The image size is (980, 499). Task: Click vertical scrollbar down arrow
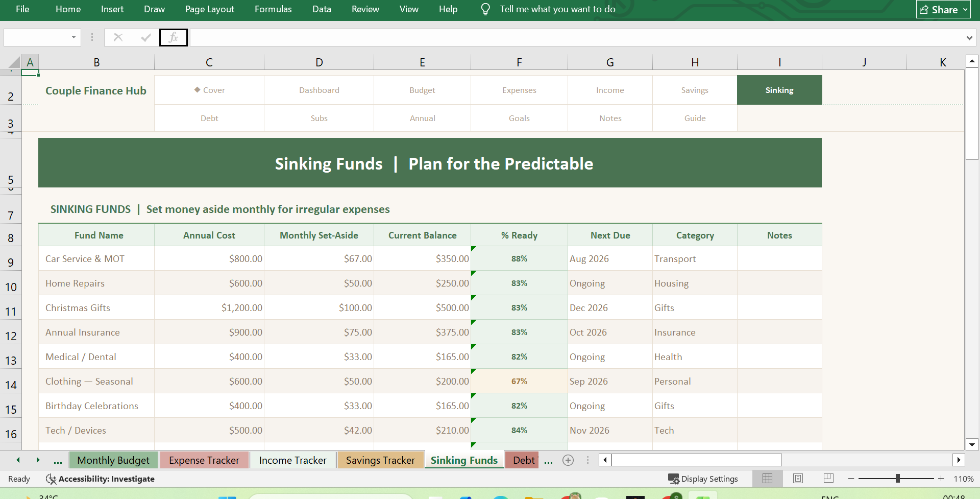click(x=972, y=444)
